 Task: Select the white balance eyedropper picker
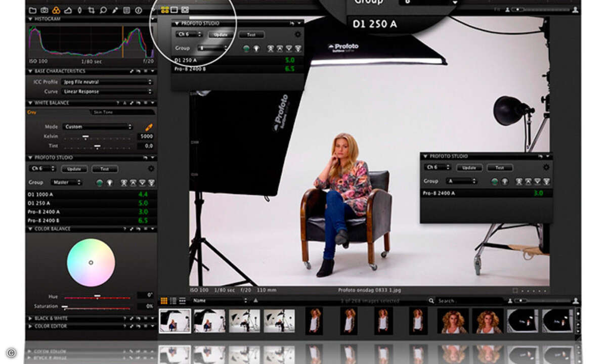pyautogui.click(x=149, y=127)
